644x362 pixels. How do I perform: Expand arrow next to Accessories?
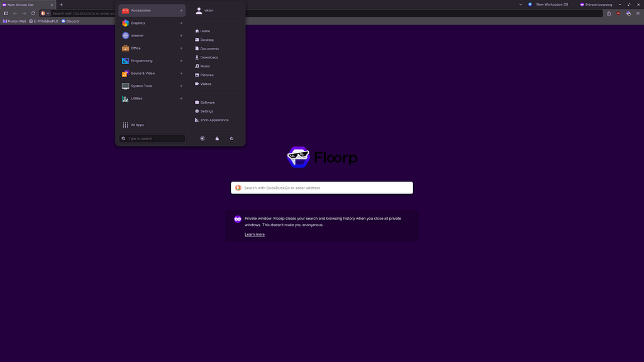click(180, 11)
